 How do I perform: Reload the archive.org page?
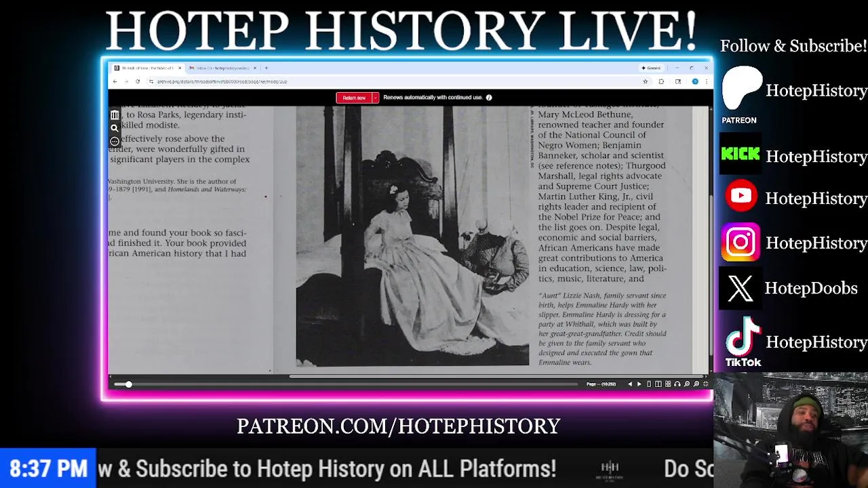coord(138,81)
